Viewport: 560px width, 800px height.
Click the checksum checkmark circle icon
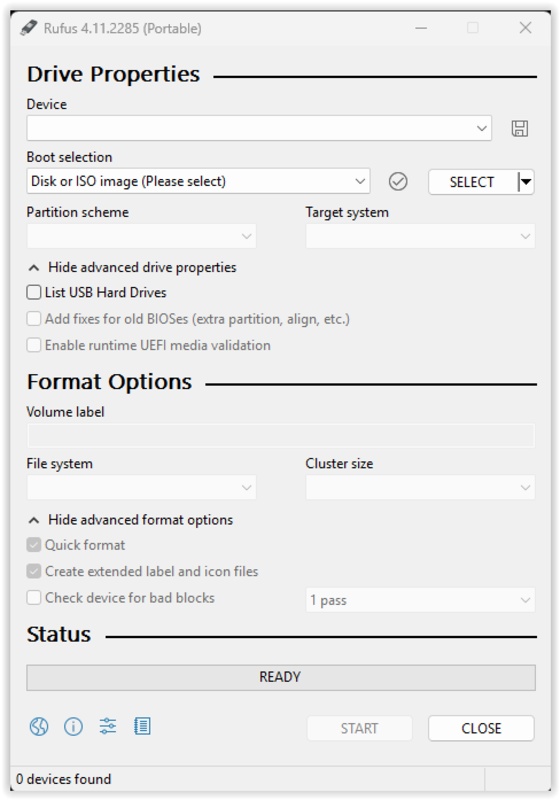[398, 181]
